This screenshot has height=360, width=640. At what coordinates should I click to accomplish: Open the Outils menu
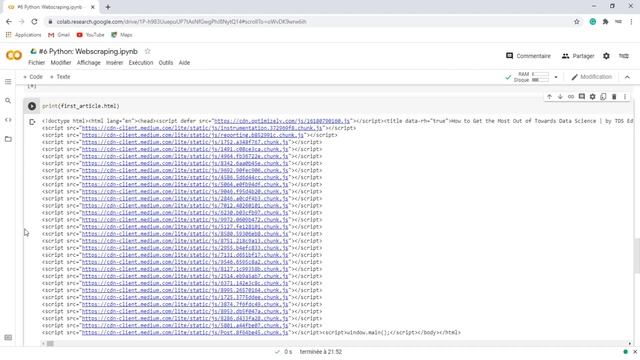pos(166,62)
